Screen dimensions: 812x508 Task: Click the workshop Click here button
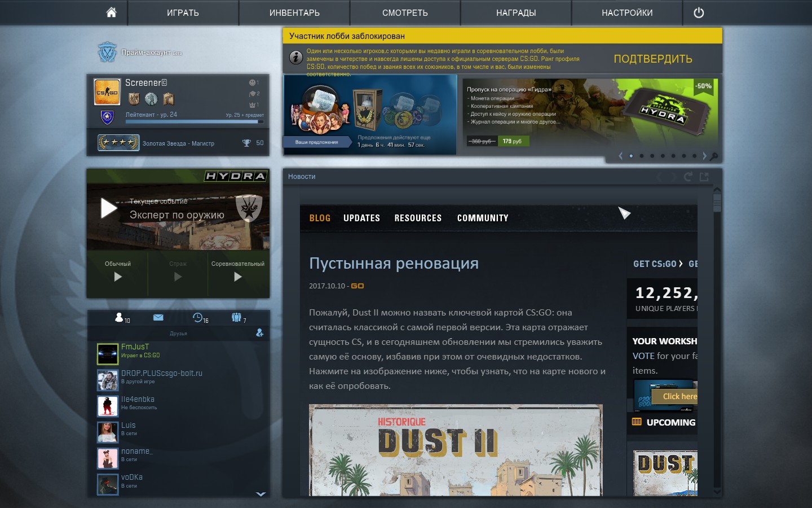click(675, 396)
